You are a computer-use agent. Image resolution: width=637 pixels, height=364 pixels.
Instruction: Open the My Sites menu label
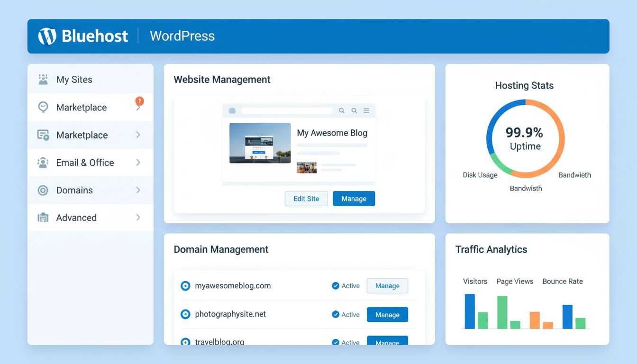pos(74,80)
